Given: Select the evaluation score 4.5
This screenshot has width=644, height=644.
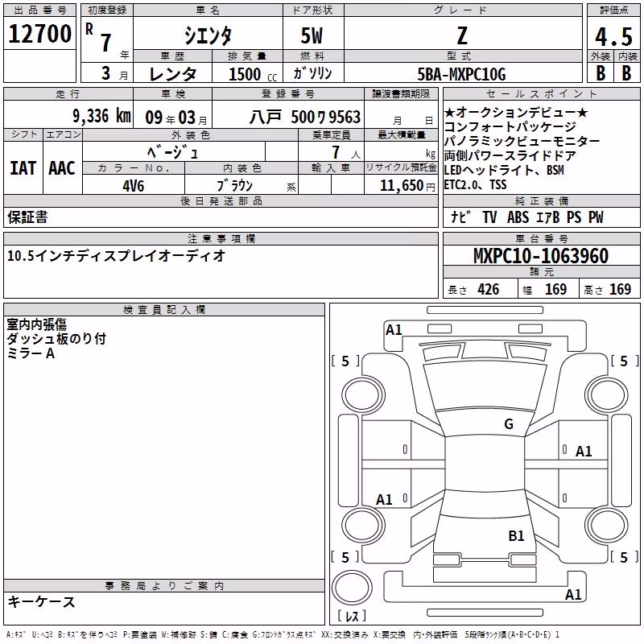Looking at the screenshot, I should (x=613, y=36).
